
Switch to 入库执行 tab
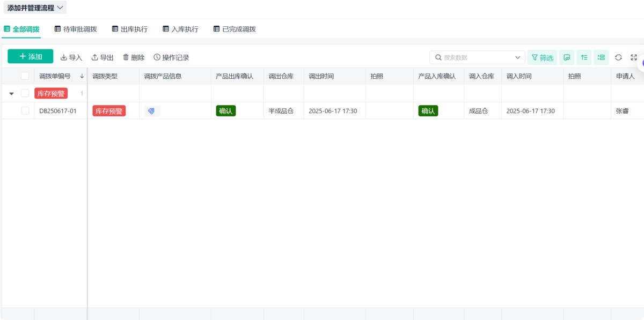180,29
